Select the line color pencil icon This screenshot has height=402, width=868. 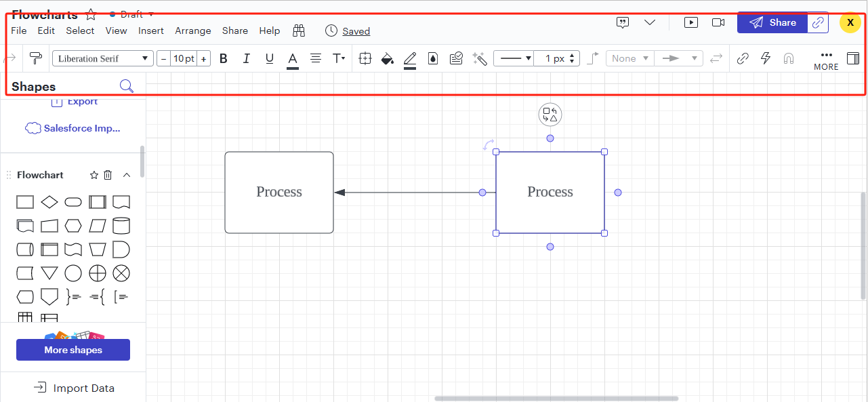(410, 58)
